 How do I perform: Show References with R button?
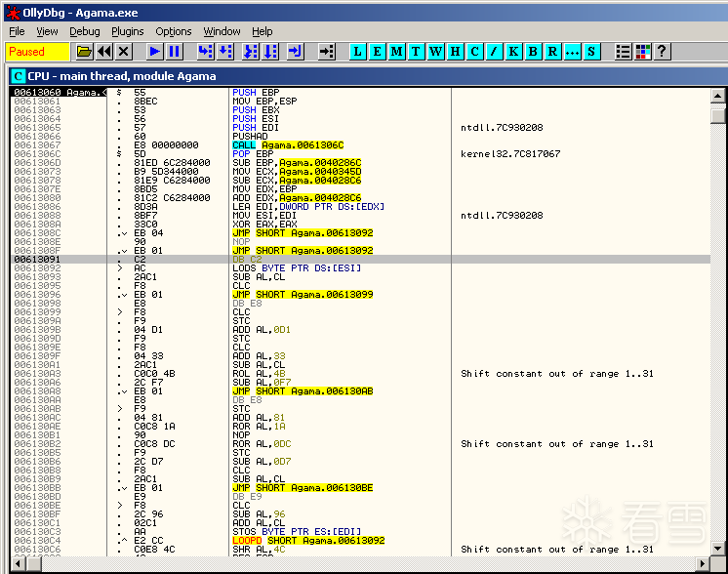click(x=552, y=51)
